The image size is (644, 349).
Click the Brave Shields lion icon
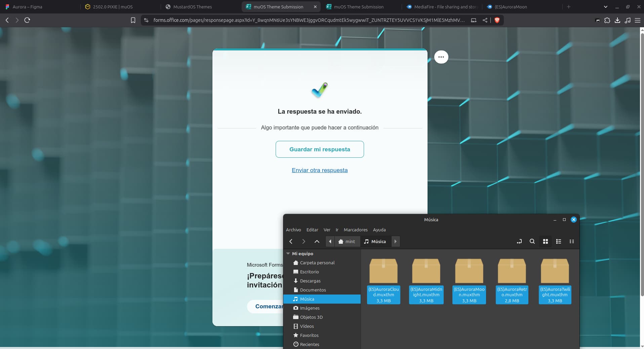click(x=497, y=20)
